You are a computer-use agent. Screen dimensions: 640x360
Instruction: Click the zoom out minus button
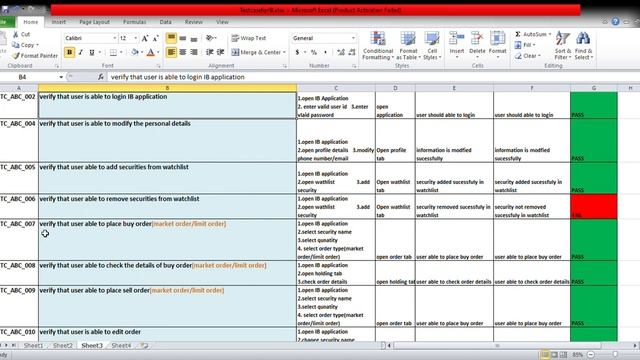(591, 355)
